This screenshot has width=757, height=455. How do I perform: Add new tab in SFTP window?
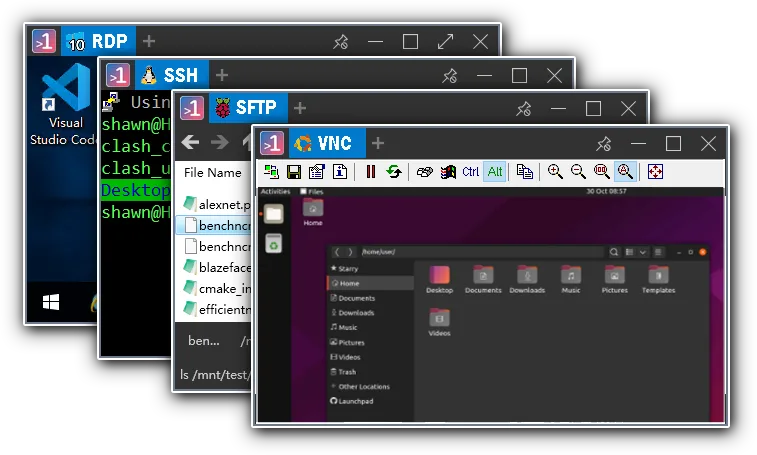300,108
